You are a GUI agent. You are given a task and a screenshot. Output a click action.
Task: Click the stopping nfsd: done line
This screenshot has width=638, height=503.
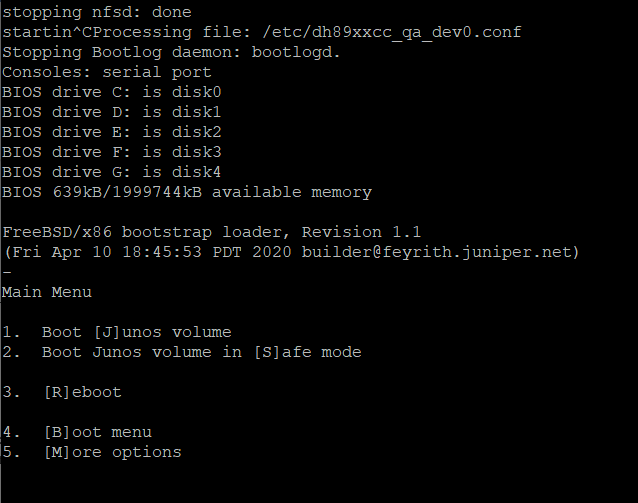pos(97,13)
